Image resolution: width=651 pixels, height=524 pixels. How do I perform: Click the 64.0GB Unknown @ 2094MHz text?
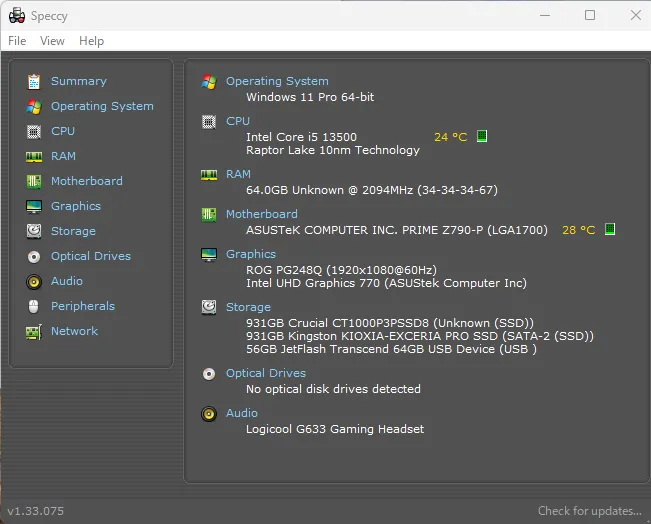point(372,190)
